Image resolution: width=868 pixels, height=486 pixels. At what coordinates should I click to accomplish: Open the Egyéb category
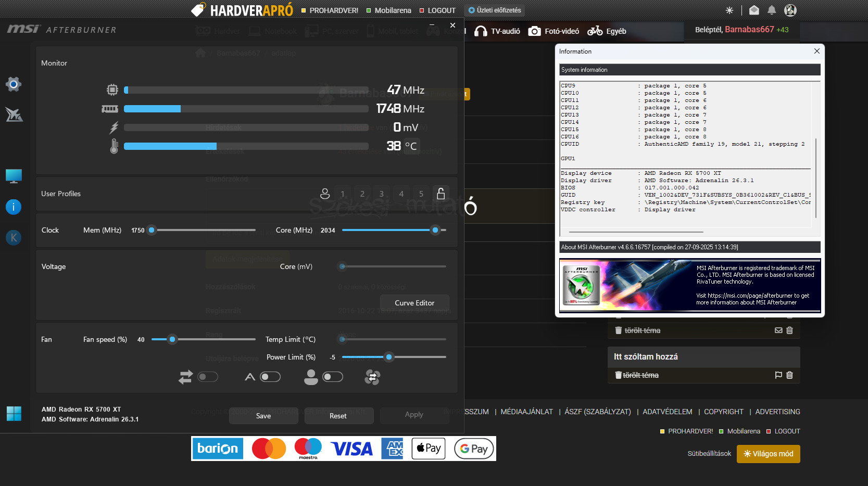tap(607, 31)
